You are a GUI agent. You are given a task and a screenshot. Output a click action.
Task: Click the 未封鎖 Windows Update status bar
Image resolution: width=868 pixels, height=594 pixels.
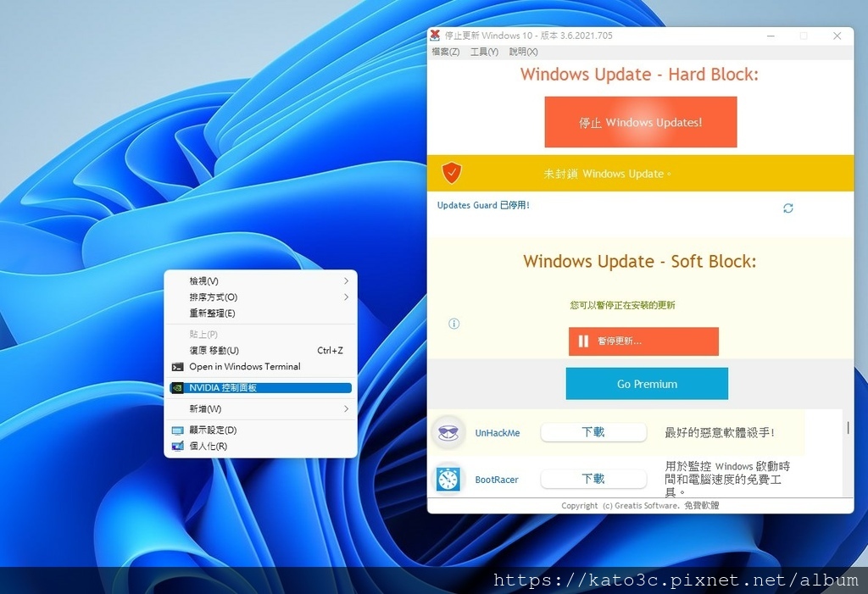(x=641, y=173)
